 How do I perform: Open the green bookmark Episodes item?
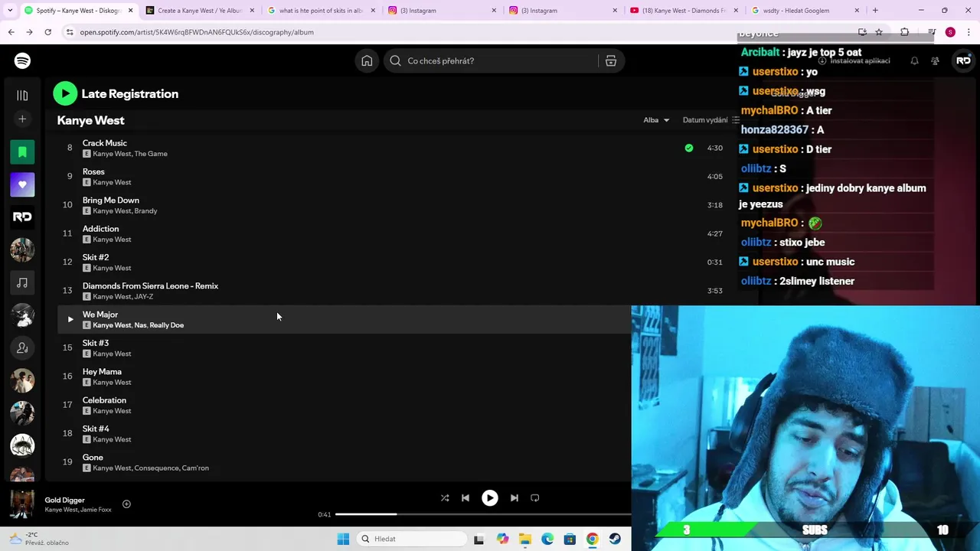coord(22,152)
